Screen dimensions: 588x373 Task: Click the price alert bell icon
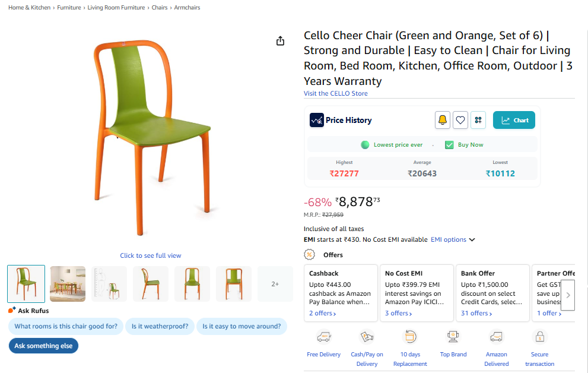click(442, 120)
